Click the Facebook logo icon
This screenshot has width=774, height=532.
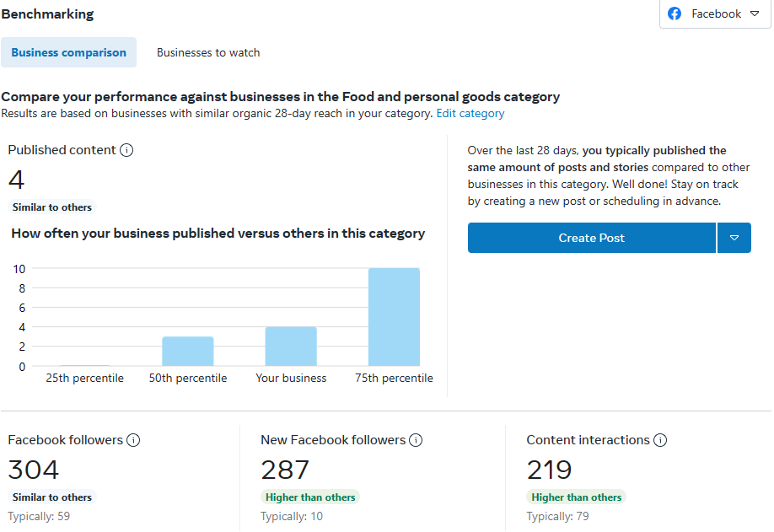[675, 14]
